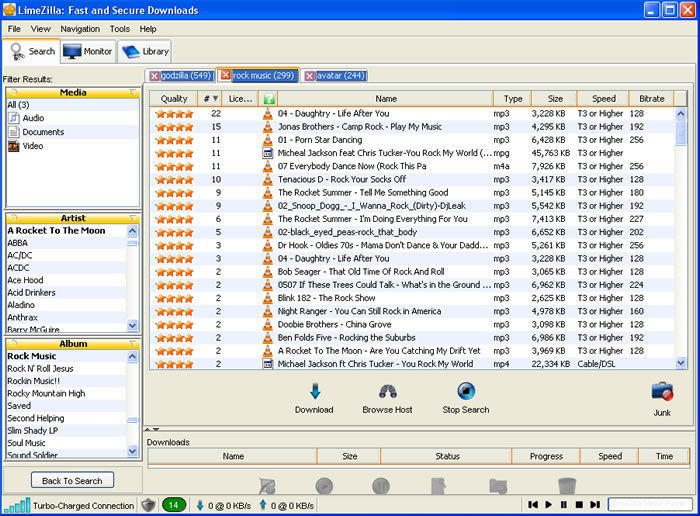
Task: Open the Help menu
Action: point(148,29)
